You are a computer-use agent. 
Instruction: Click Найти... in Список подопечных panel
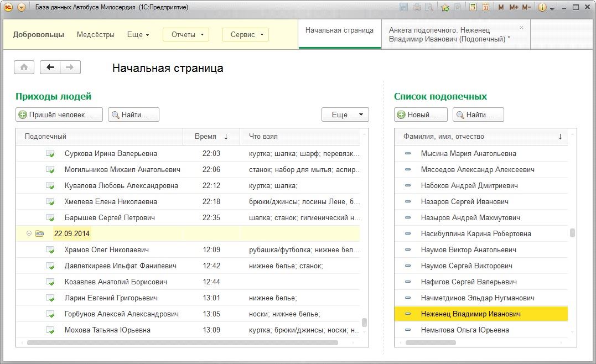478,115
